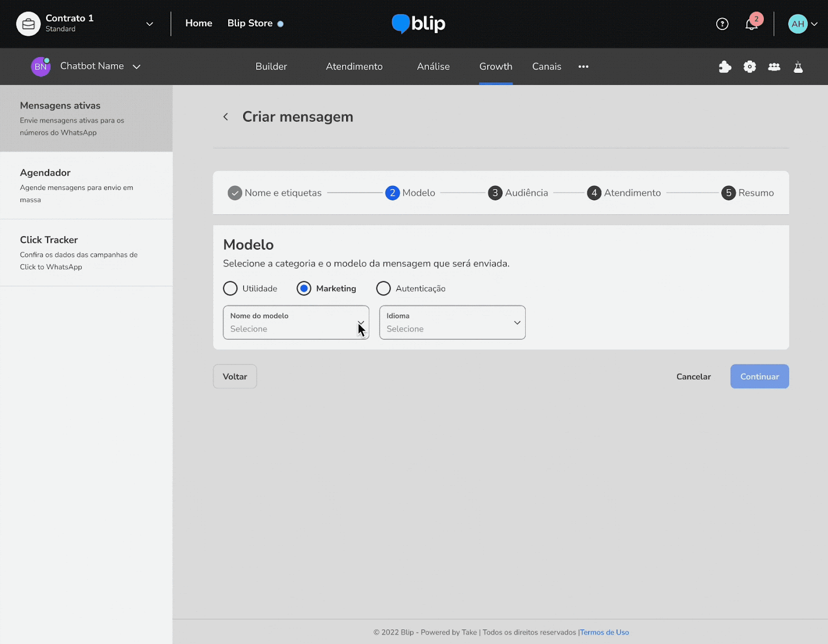Switch to the Atendimento tab
828x644 pixels.
pyautogui.click(x=354, y=67)
